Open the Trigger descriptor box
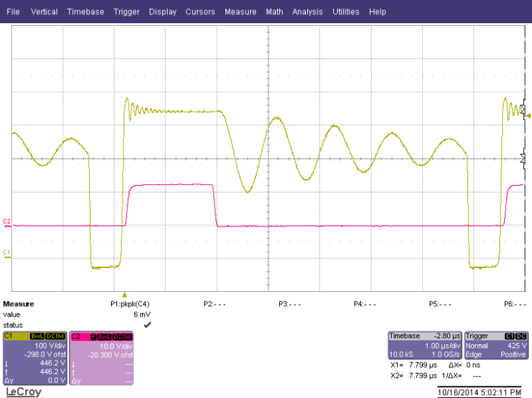This screenshot has height=398, width=532. click(496, 345)
